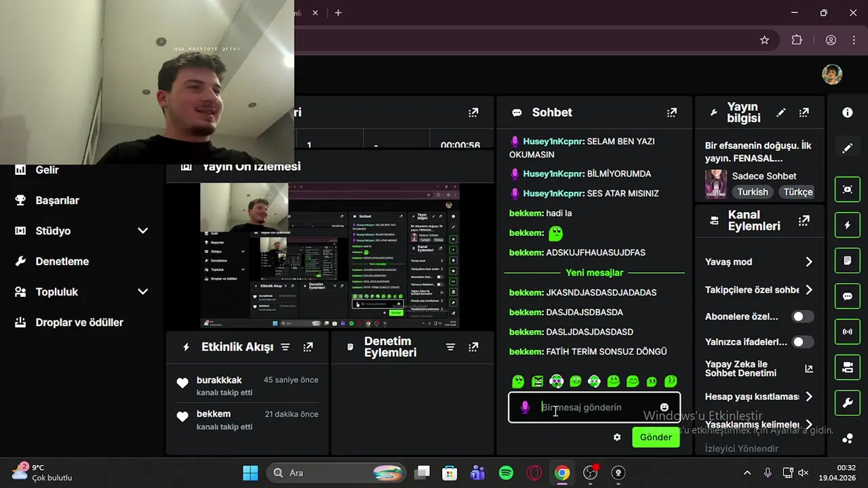Pop out the Kanal Eylemleri panel
The image size is (868, 488).
[x=804, y=220]
